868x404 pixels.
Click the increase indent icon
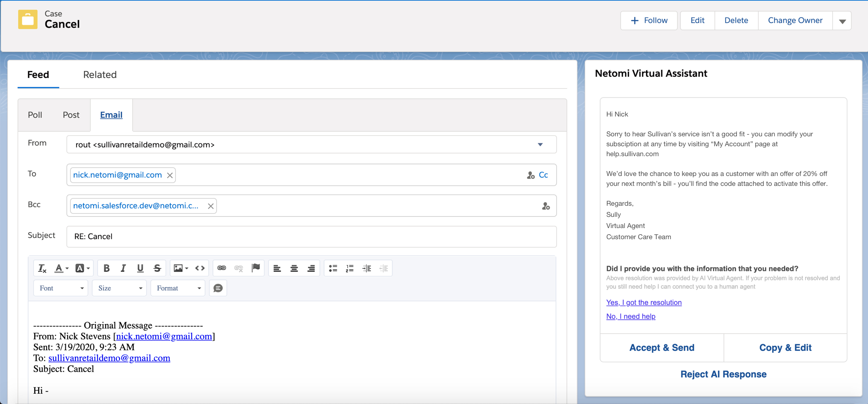tap(367, 269)
